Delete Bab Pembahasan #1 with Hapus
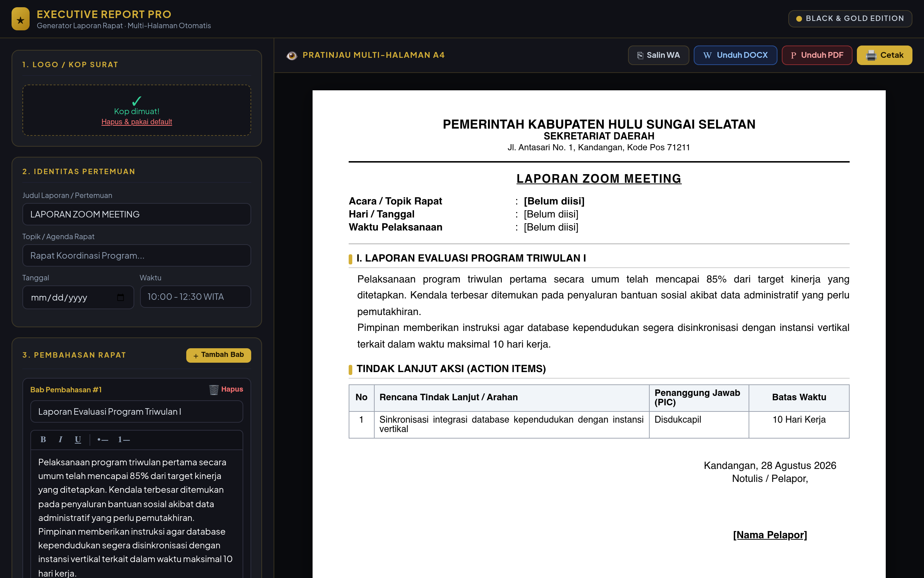Screen dimensions: 924x578 coord(226,389)
